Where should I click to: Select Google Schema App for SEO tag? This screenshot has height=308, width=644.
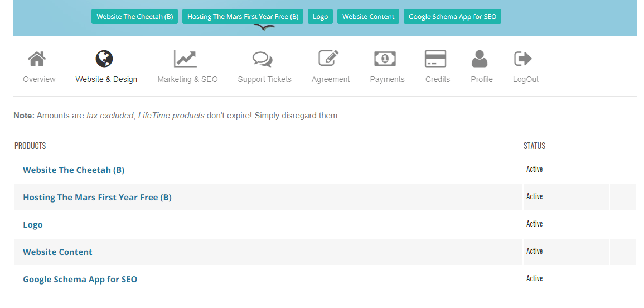coord(452,17)
